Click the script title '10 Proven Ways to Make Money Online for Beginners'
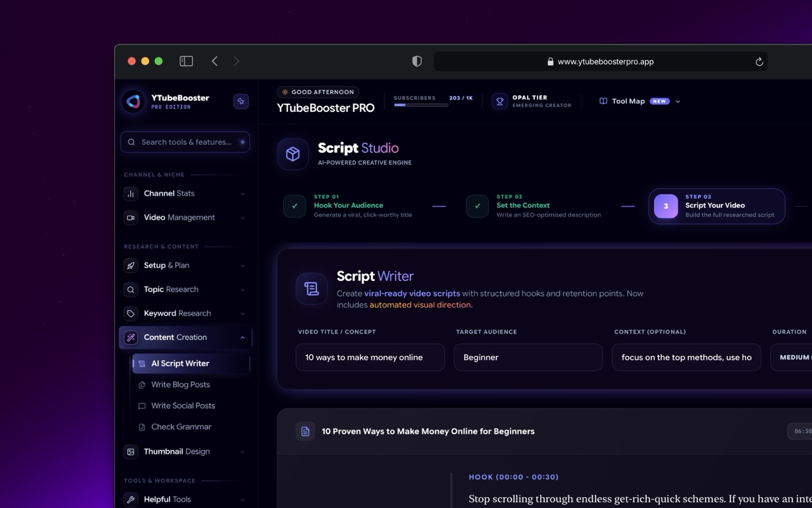This screenshot has height=508, width=812. [x=428, y=431]
